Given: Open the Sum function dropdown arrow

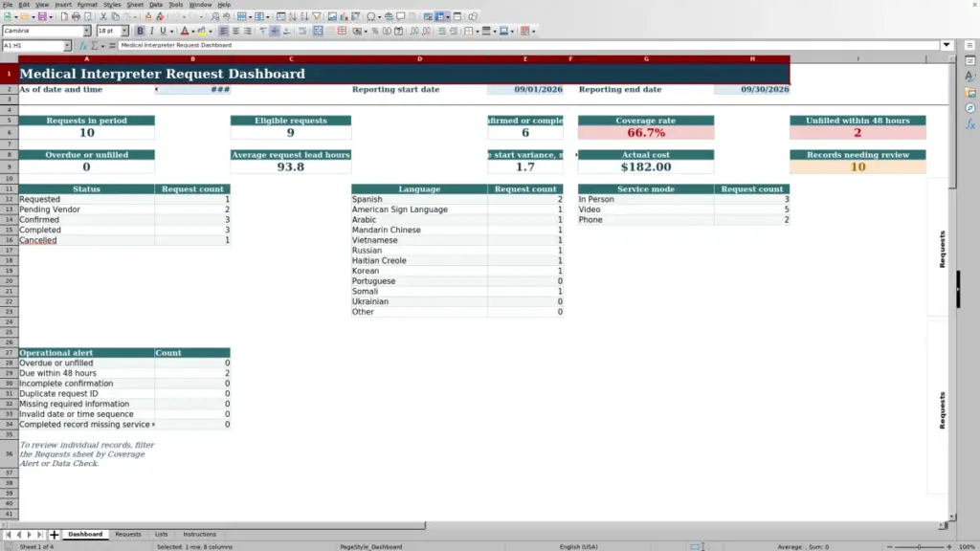Looking at the screenshot, I should [102, 46].
